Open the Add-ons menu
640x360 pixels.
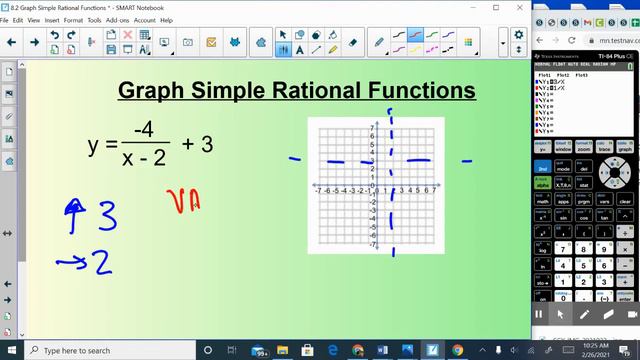(117, 20)
